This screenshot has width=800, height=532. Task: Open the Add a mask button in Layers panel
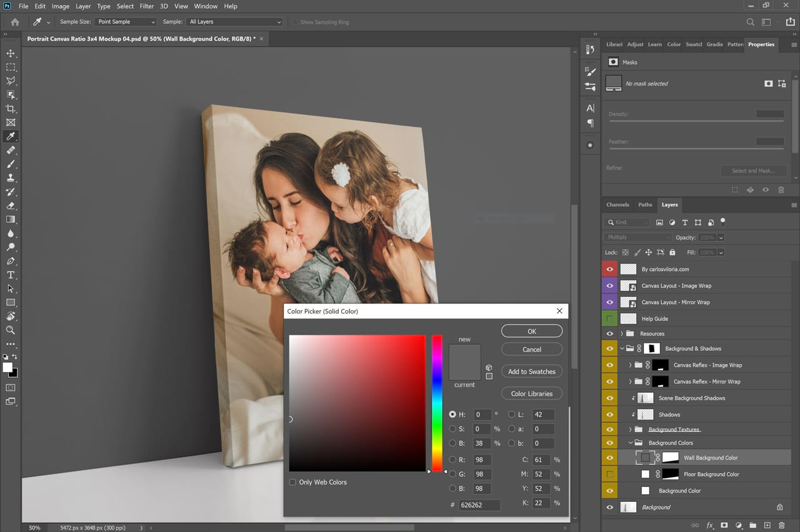coord(723,525)
